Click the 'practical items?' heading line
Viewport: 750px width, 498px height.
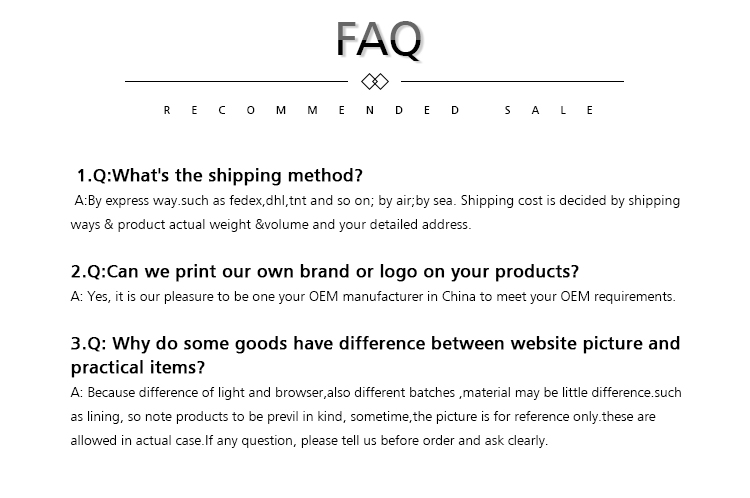pos(138,367)
